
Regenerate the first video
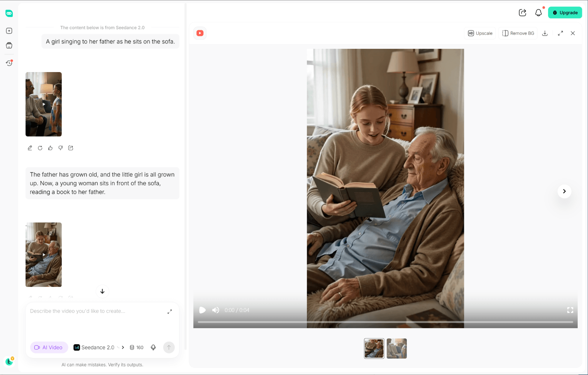(x=40, y=148)
